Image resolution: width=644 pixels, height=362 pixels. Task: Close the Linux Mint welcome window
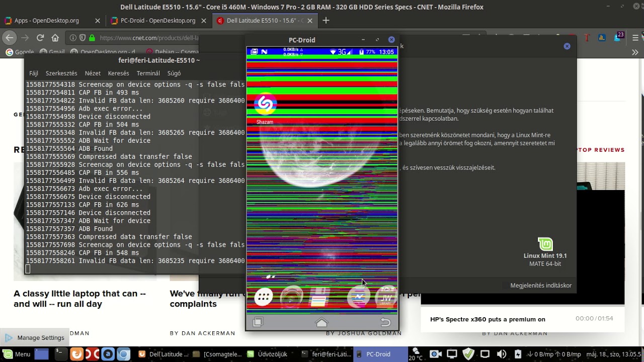[x=567, y=46]
